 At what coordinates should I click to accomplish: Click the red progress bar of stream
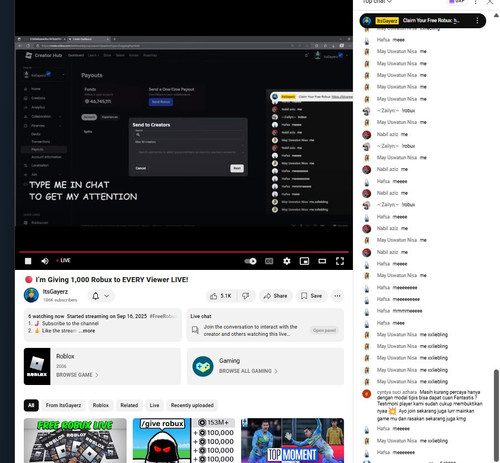pos(184,252)
